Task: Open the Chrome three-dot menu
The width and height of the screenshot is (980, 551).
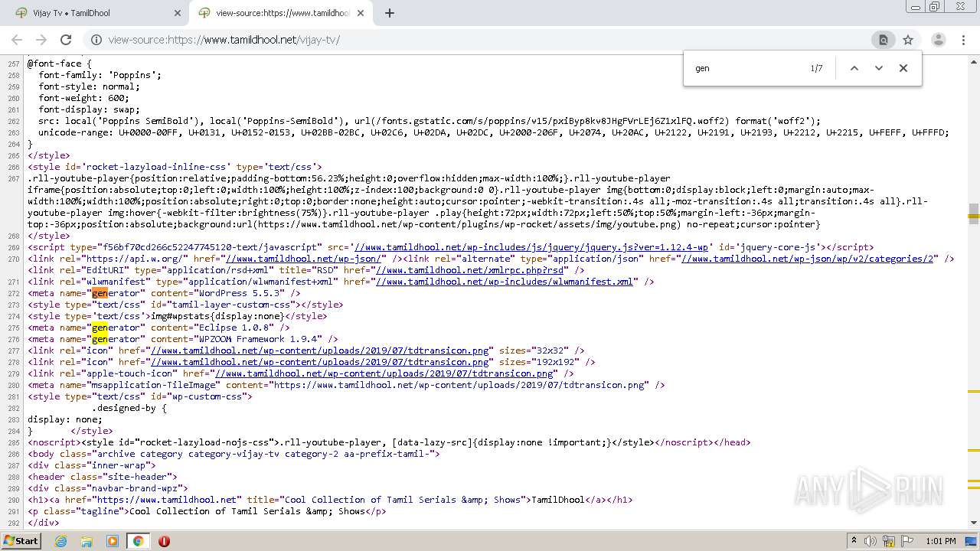Action: coord(963,40)
